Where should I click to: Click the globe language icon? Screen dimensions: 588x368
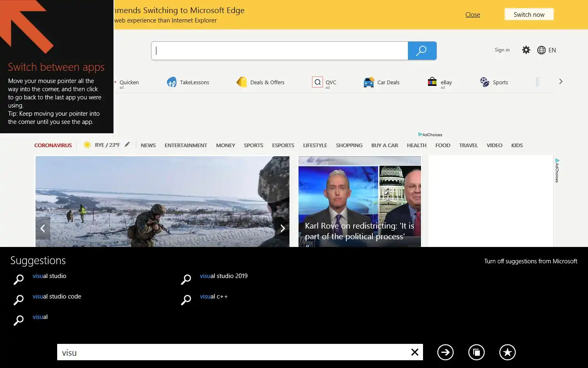tap(541, 50)
